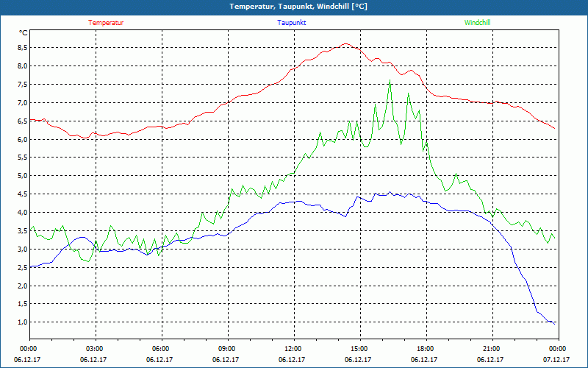Click the 21:00 time label
The height and width of the screenshot is (368, 588).
(492, 349)
